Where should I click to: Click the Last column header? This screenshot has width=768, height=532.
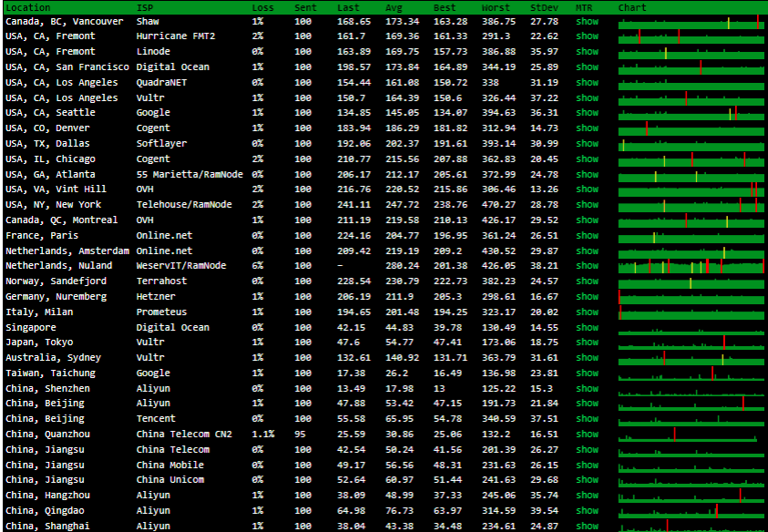pyautogui.click(x=348, y=8)
